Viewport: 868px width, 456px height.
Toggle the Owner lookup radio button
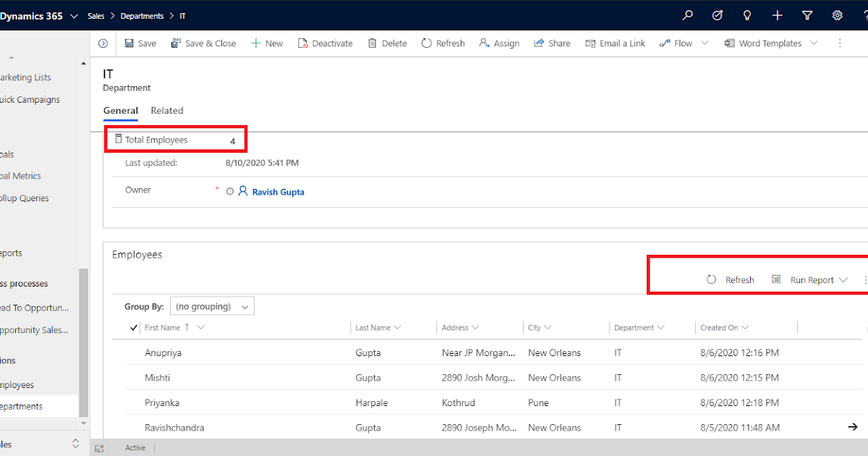click(x=229, y=191)
